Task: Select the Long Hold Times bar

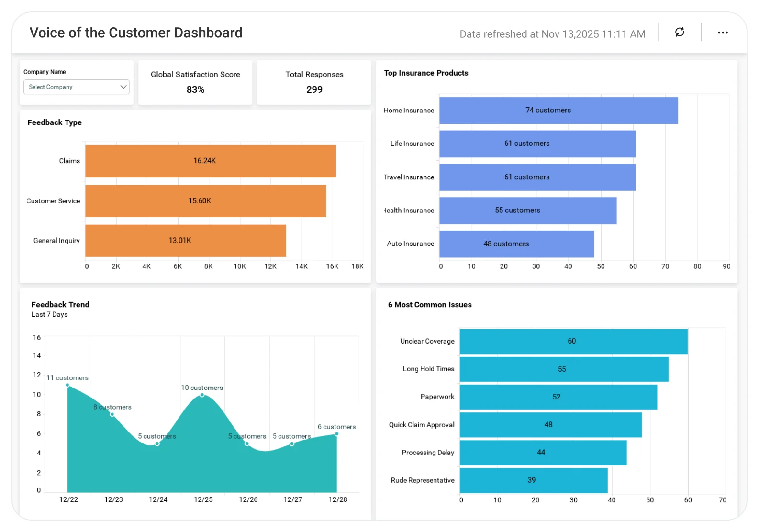Action: point(564,369)
